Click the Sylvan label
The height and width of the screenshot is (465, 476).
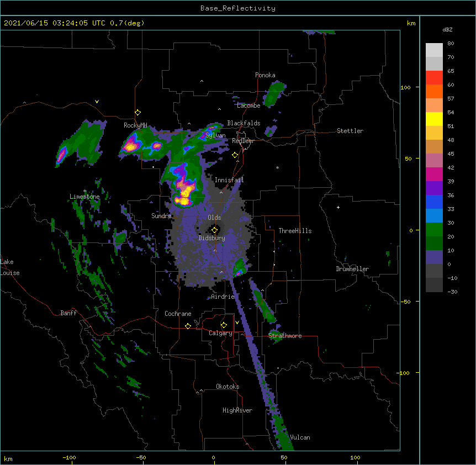(x=215, y=135)
